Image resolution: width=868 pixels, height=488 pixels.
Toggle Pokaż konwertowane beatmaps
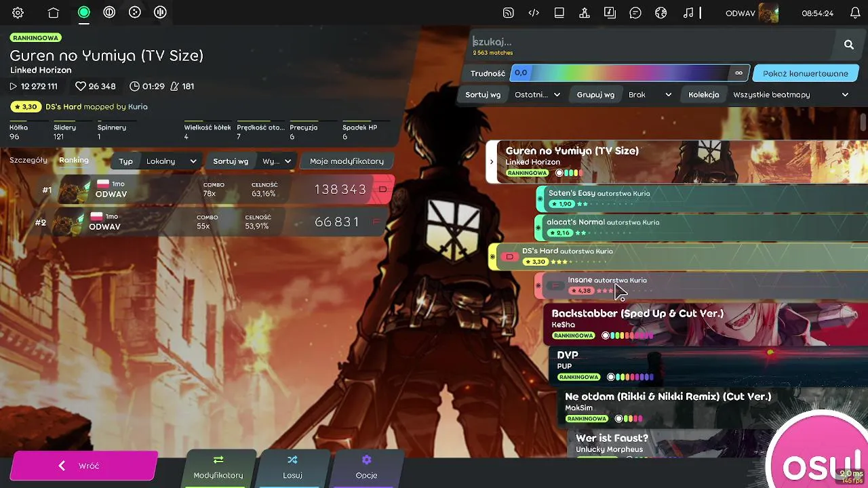pos(805,73)
